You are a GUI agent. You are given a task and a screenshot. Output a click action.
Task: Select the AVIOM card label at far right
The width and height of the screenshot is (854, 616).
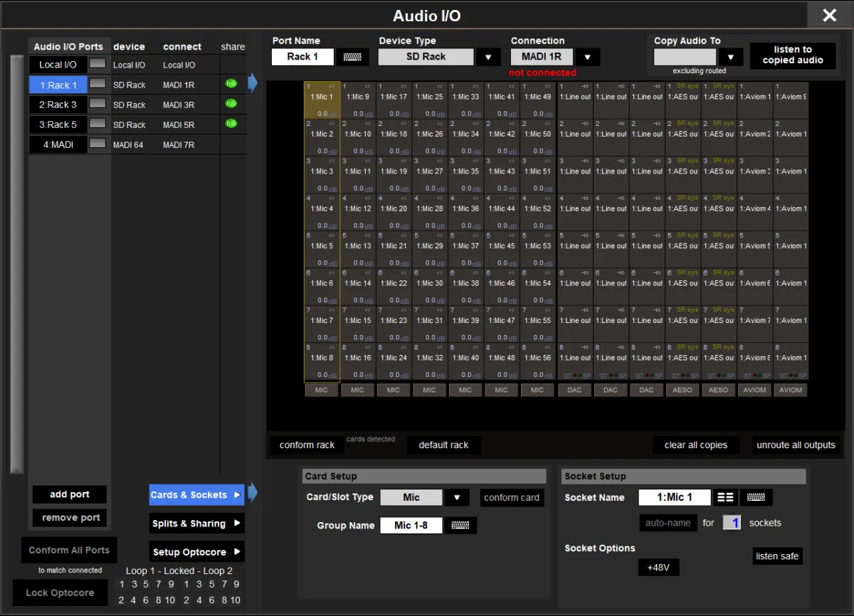pos(790,390)
